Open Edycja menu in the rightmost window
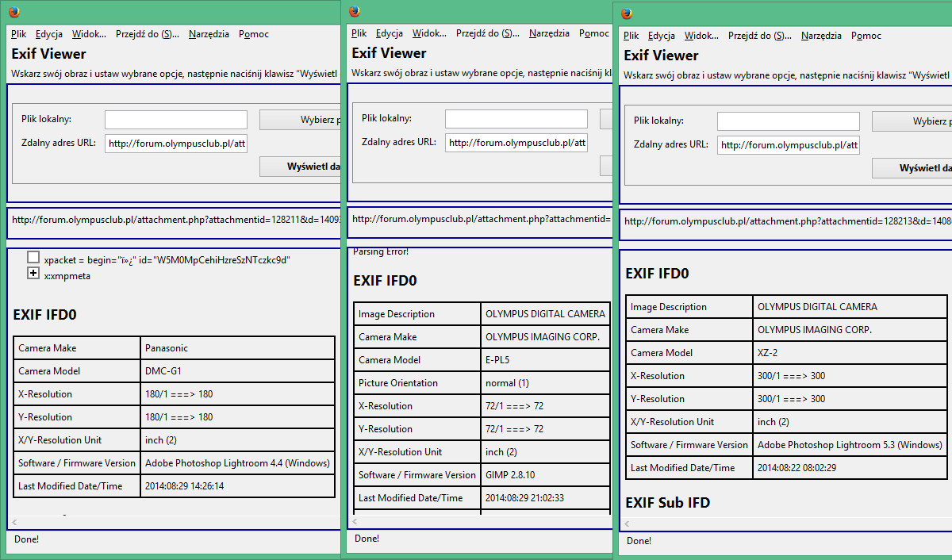Image resolution: width=952 pixels, height=560 pixels. [661, 36]
